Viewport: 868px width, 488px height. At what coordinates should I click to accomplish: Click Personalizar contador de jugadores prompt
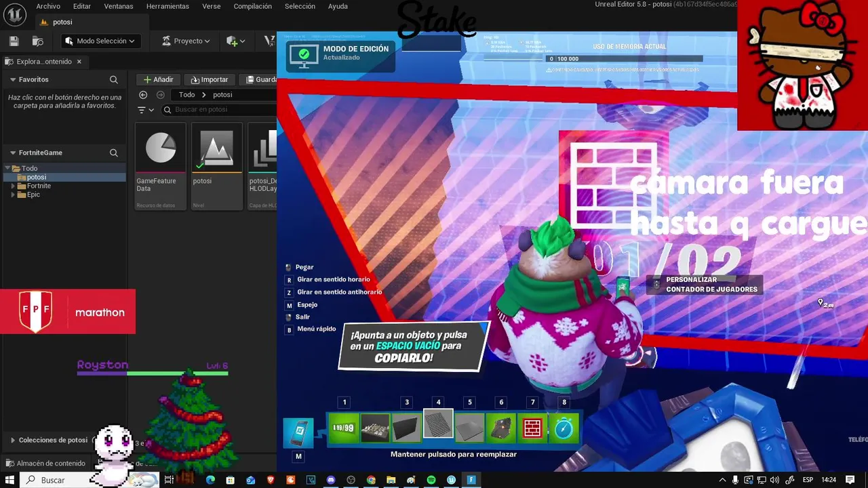point(705,284)
